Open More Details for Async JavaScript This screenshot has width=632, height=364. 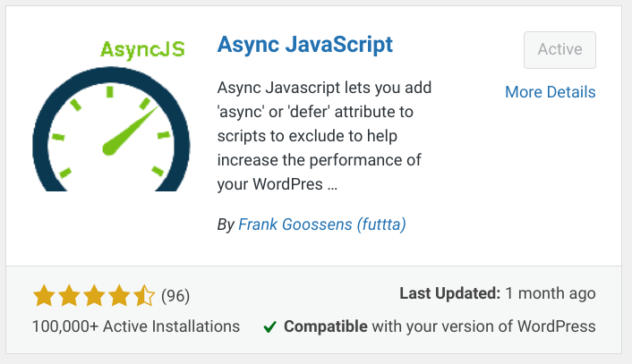(551, 92)
